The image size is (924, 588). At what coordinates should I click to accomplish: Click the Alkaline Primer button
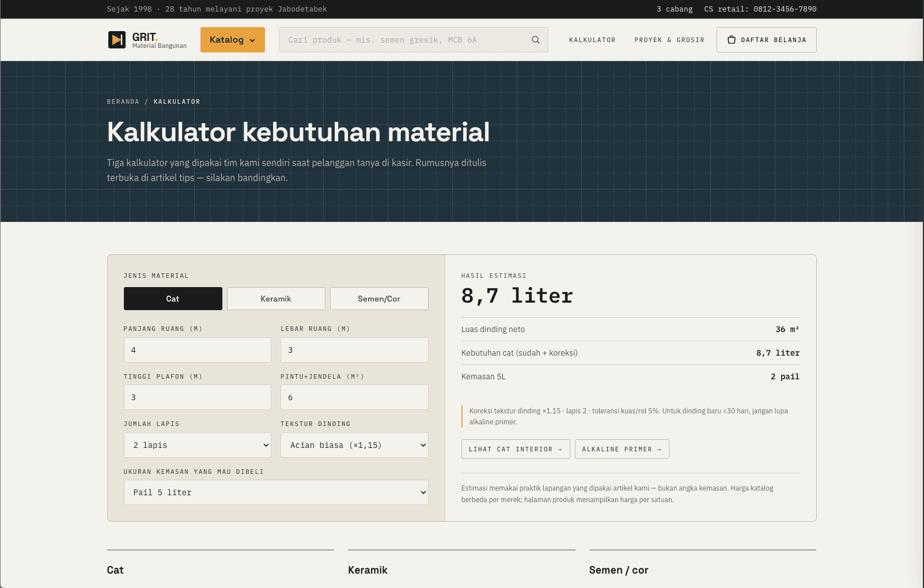(622, 449)
